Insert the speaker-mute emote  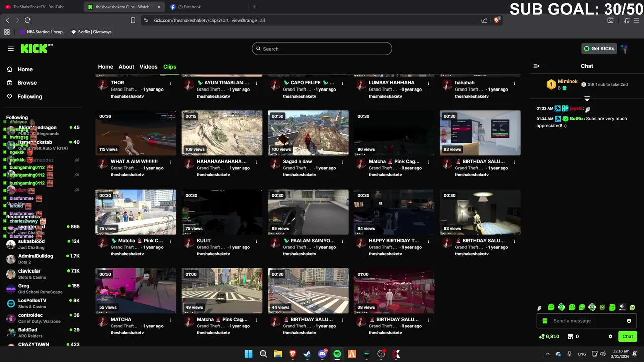622,307
